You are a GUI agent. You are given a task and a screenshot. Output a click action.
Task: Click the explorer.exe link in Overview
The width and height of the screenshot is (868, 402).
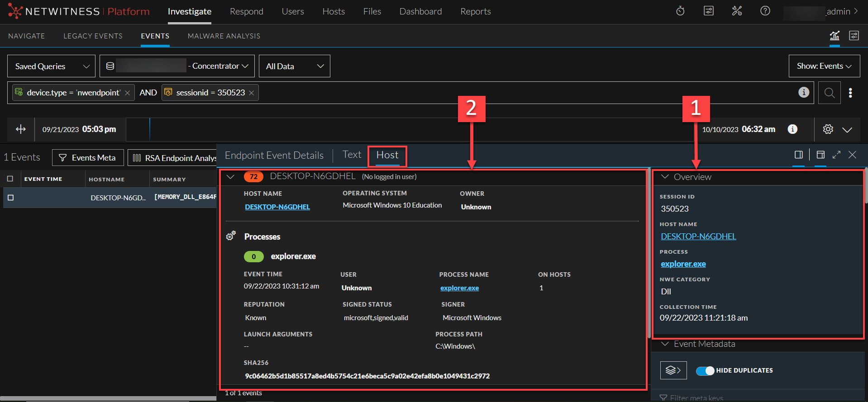(683, 264)
